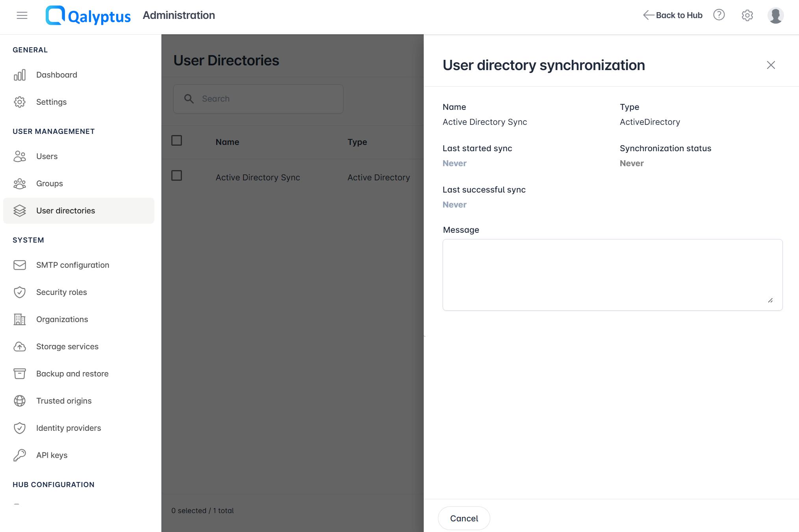This screenshot has height=532, width=799.
Task: Open the Trusted origins globe icon
Action: [20, 401]
